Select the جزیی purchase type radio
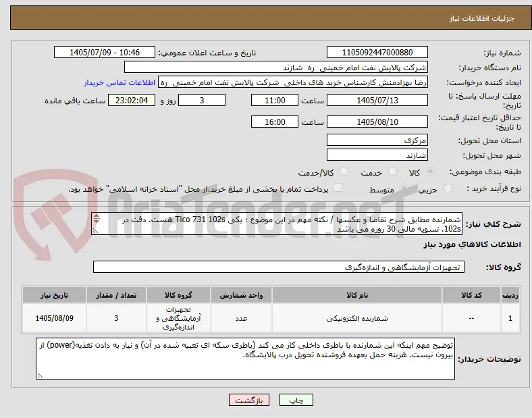 point(448,188)
